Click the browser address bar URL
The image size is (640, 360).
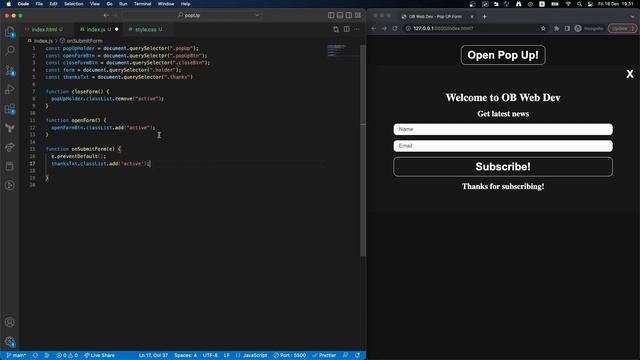(x=443, y=29)
